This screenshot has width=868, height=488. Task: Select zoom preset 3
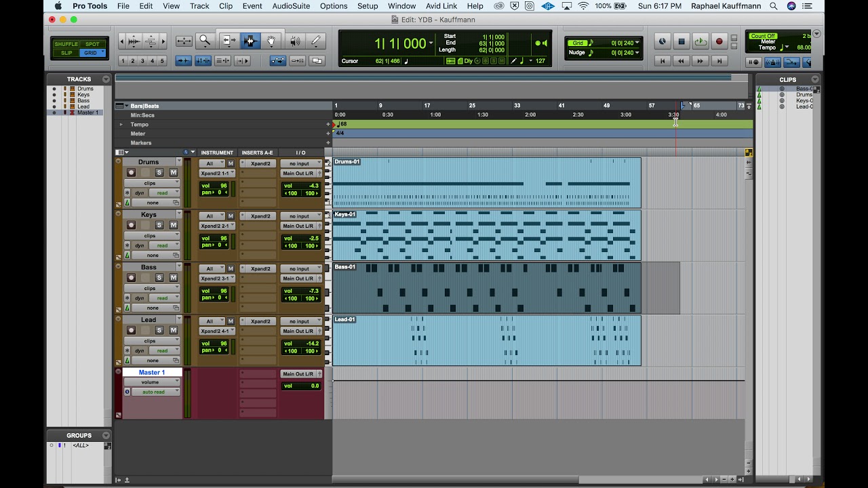point(142,61)
